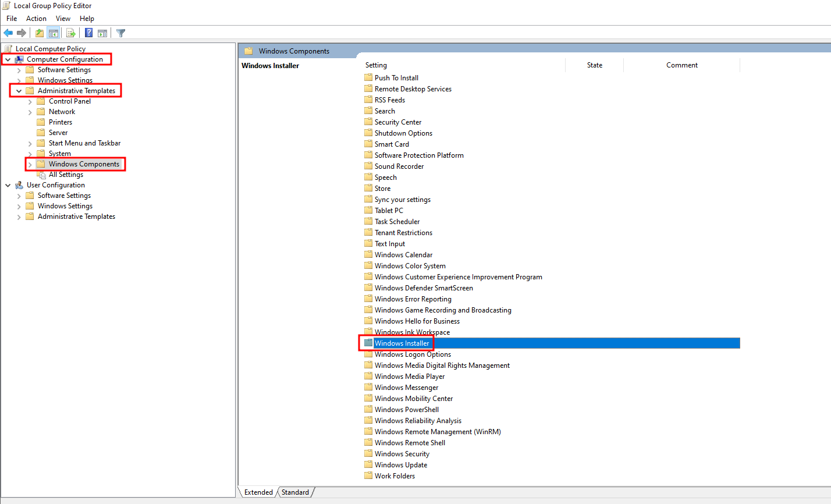The height and width of the screenshot is (504, 831).
Task: Collapse the User Configuration tree node
Action: [x=8, y=185]
